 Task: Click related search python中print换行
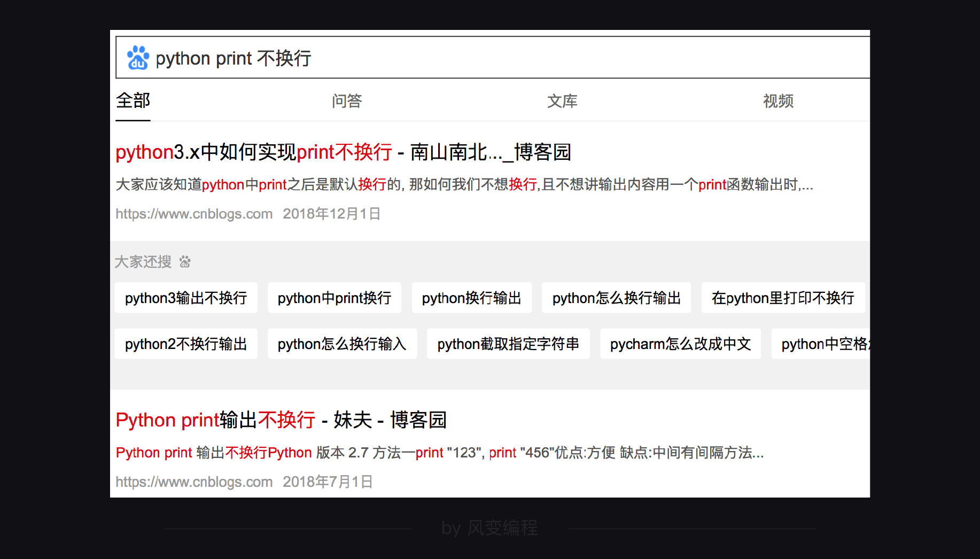coord(335,298)
